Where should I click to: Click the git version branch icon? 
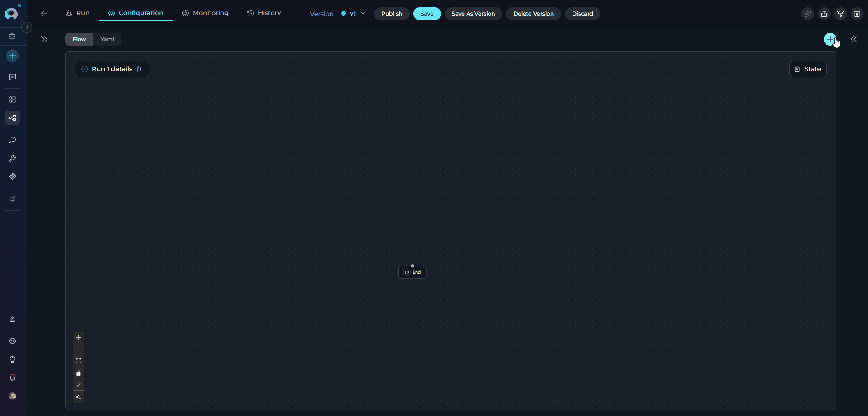pos(841,14)
